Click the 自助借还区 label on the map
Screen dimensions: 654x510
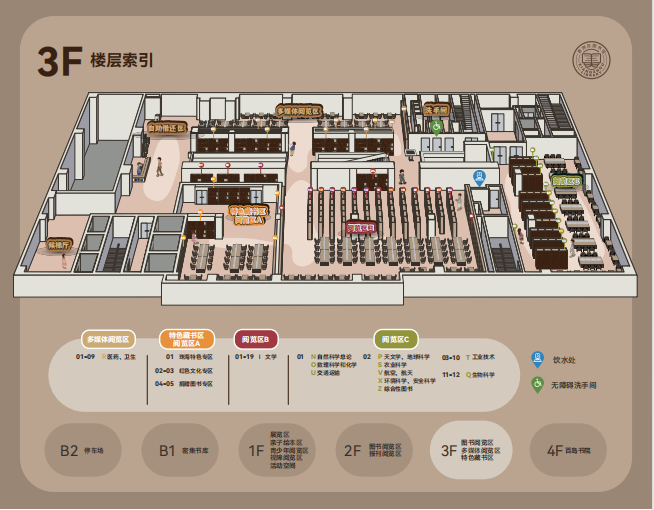click(166, 128)
